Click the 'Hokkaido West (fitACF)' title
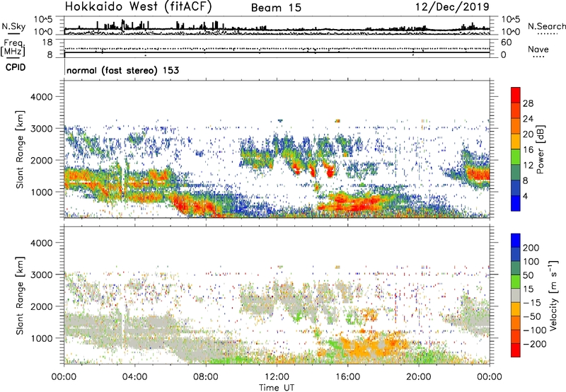 click(138, 6)
